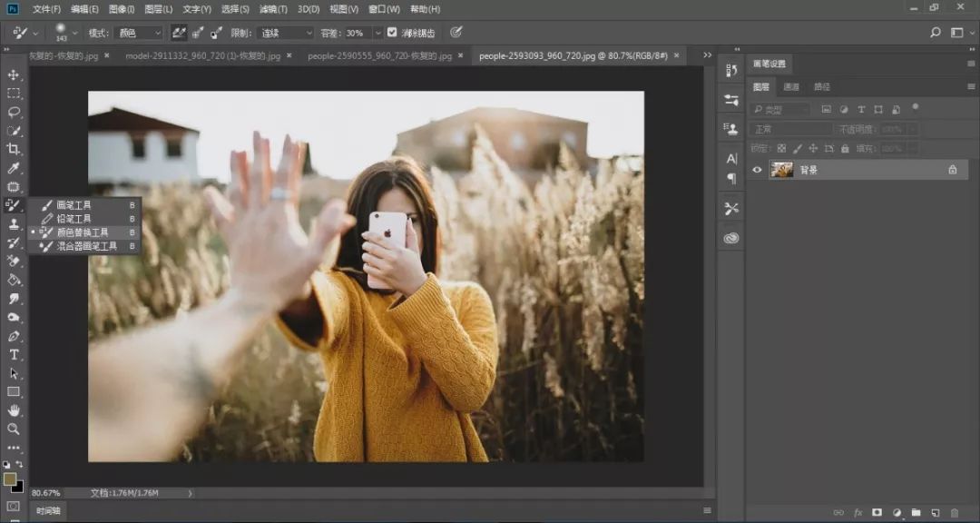Choose 混合器画笔工具 from the flyout
This screenshot has height=523, width=980.
[86, 246]
